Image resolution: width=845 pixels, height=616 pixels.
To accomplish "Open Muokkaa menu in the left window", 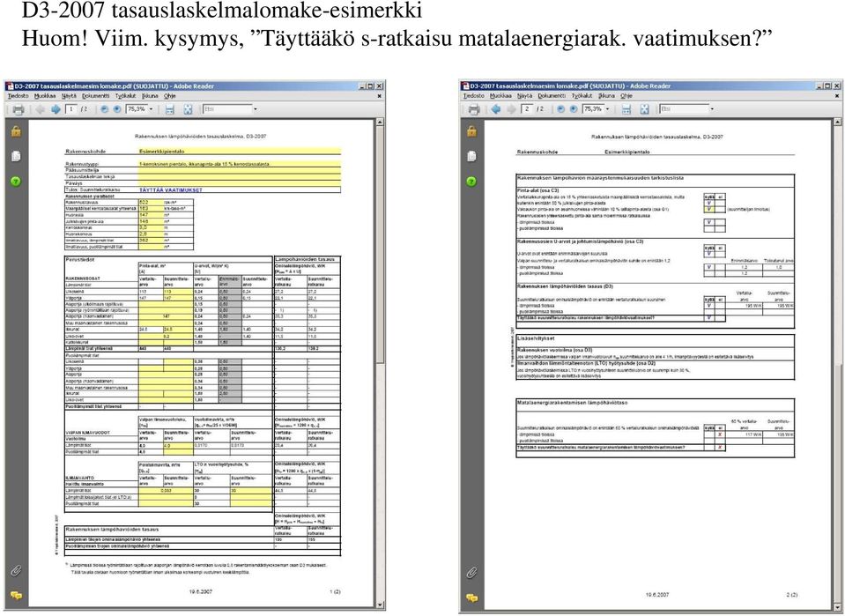I will (45, 96).
